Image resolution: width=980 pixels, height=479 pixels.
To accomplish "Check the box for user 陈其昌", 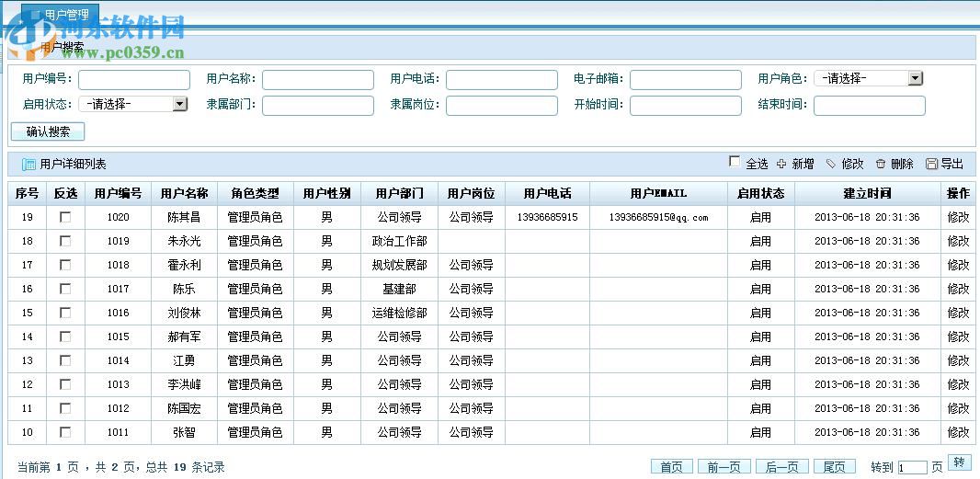I will pyautogui.click(x=65, y=217).
